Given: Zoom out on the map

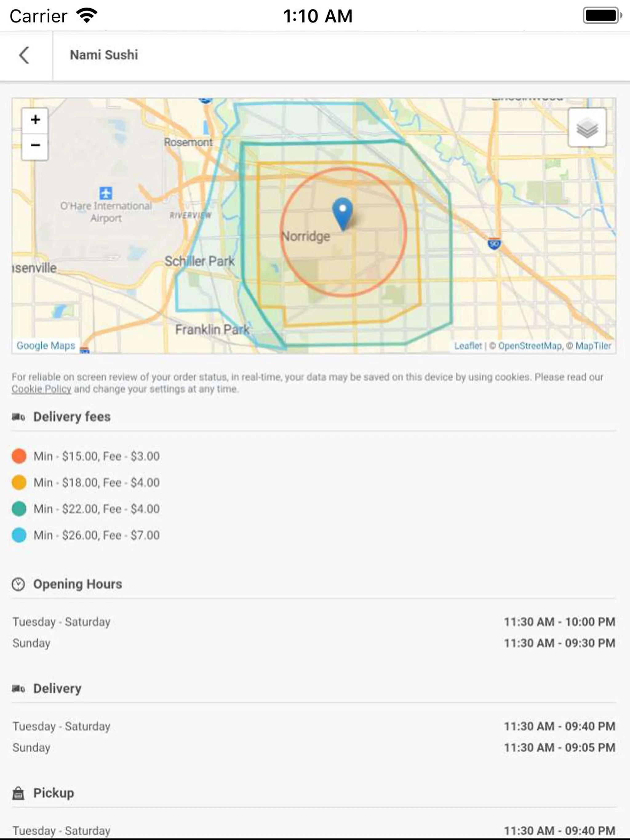Looking at the screenshot, I should pos(35,146).
